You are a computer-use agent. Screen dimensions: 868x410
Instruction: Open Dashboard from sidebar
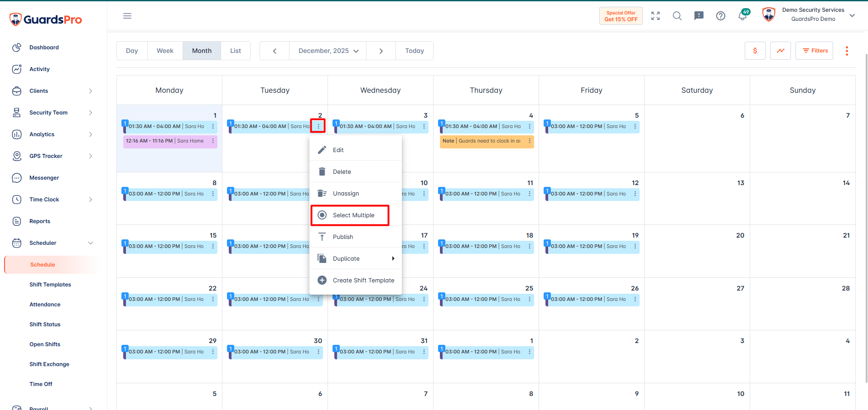pyautogui.click(x=44, y=48)
